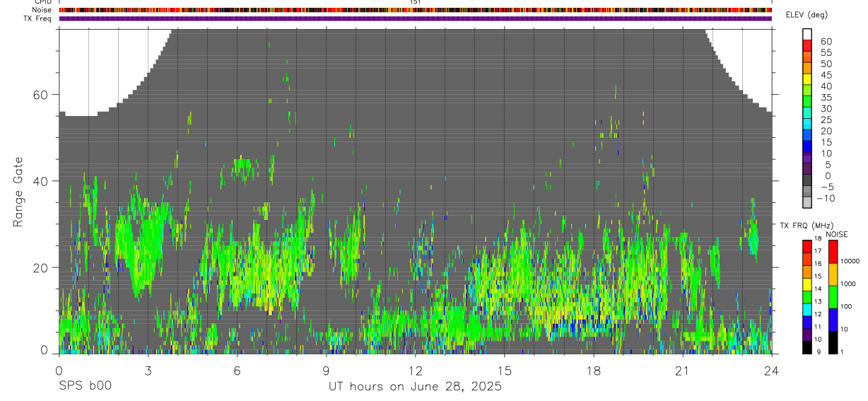
Task: Click the '1000' label on the NOISE scale
Action: coord(849,284)
